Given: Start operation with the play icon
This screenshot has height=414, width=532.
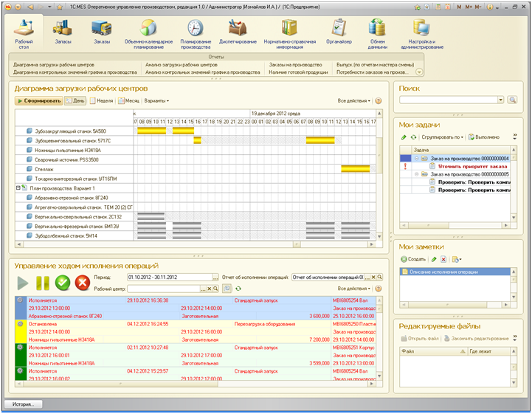Looking at the screenshot, I should (x=22, y=283).
